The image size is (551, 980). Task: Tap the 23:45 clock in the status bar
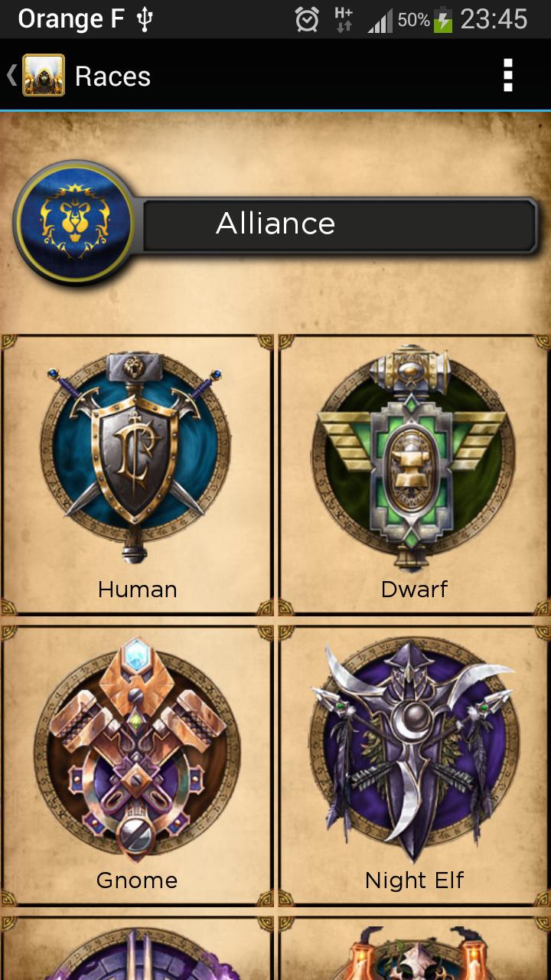pyautogui.click(x=494, y=19)
